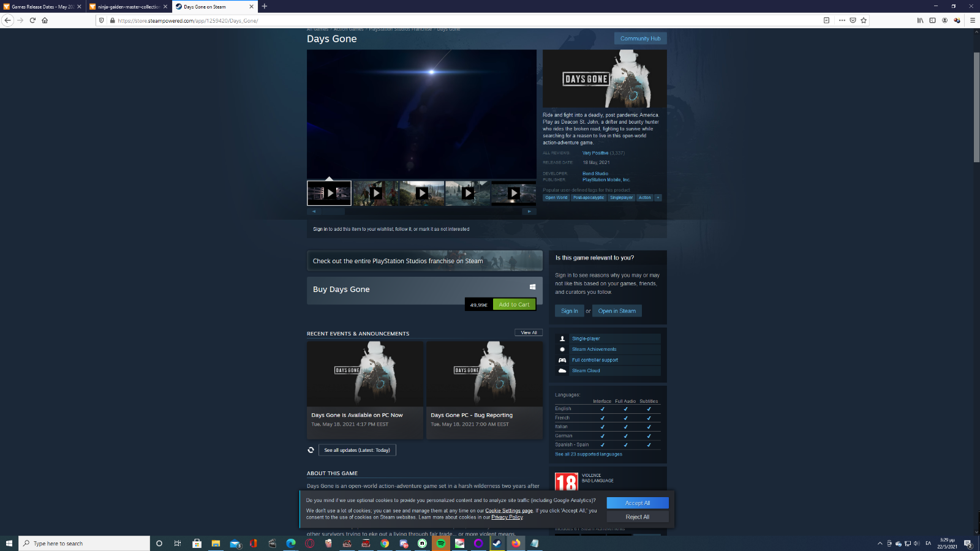Click right arrow of media strip
980x551 pixels.
pyautogui.click(x=529, y=211)
